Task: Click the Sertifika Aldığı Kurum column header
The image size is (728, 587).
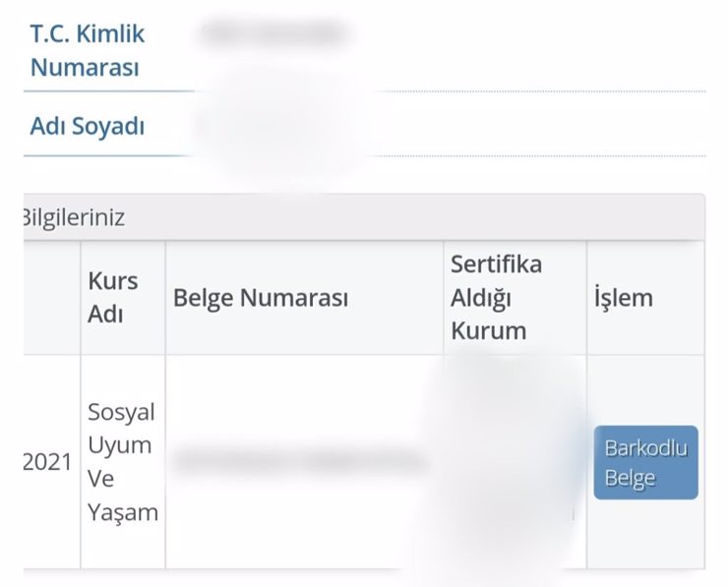Action: click(497, 297)
